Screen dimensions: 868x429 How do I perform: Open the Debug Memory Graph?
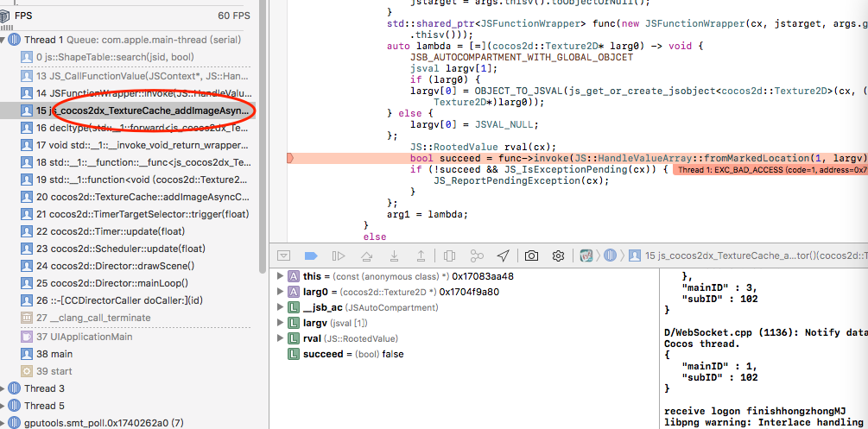pos(477,256)
